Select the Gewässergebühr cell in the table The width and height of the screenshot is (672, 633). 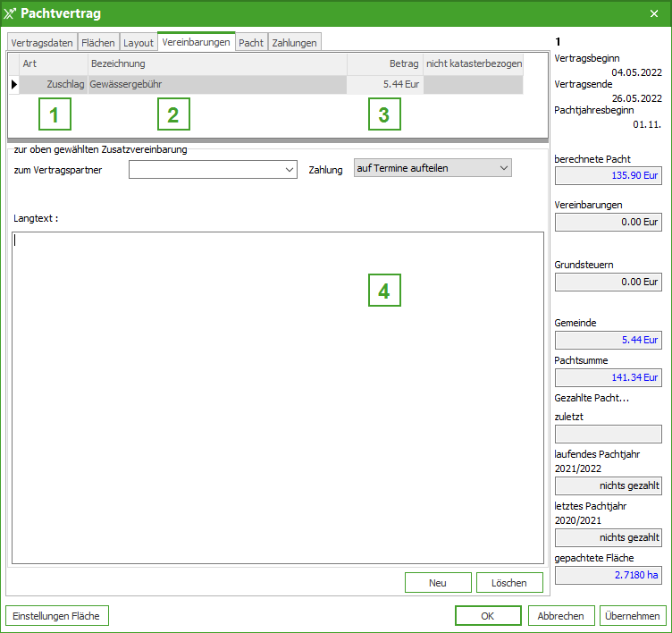[x=216, y=84]
